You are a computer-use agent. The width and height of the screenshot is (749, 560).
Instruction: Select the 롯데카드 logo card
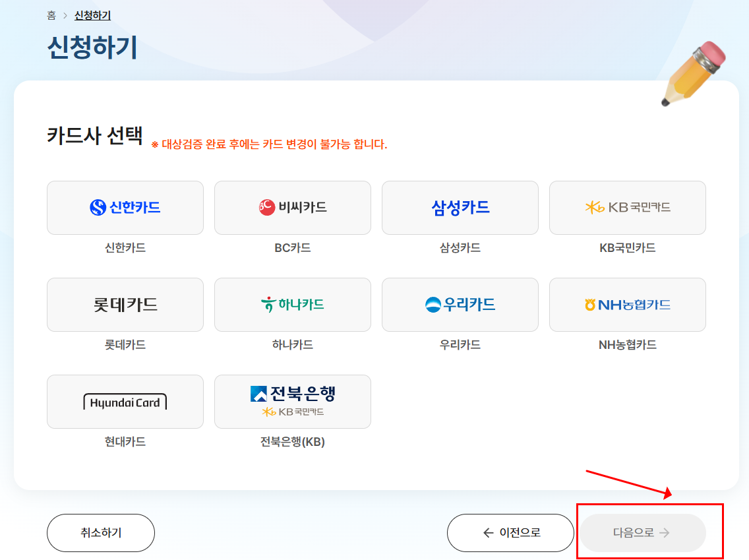[125, 304]
